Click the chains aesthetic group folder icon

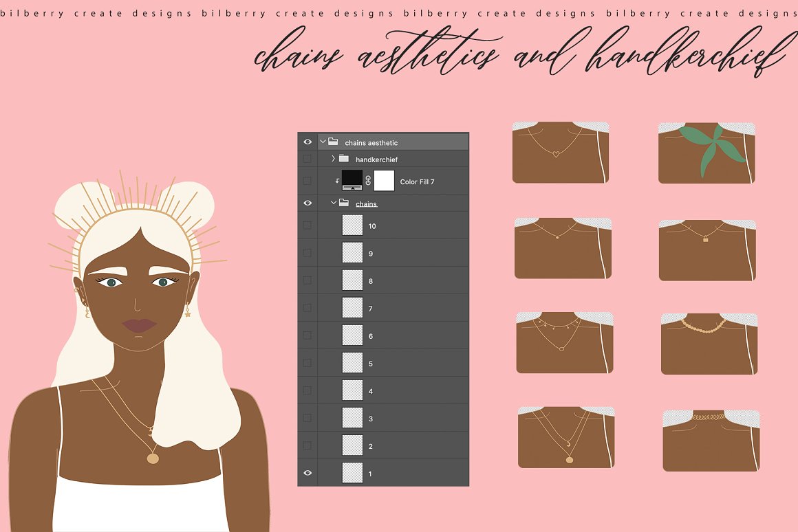pos(333,142)
